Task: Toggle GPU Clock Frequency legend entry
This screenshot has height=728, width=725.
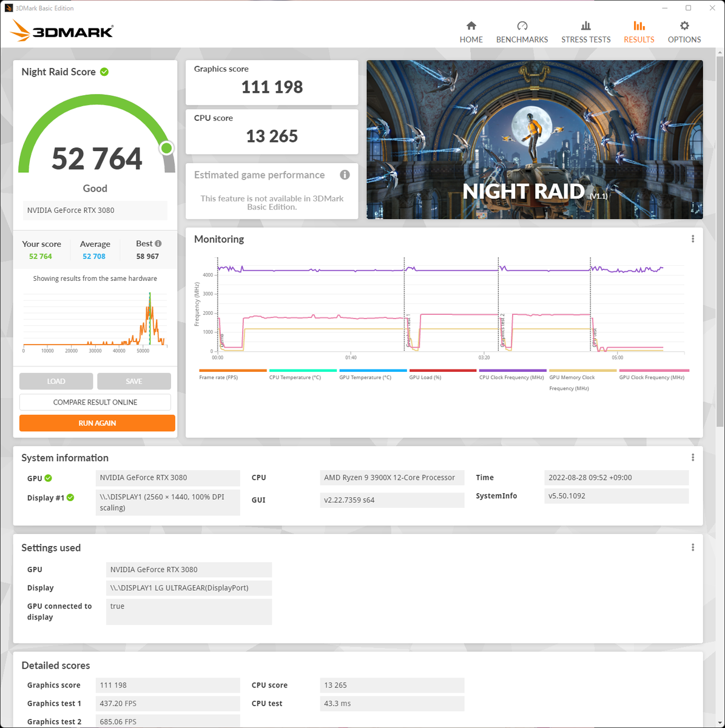Action: pos(654,374)
